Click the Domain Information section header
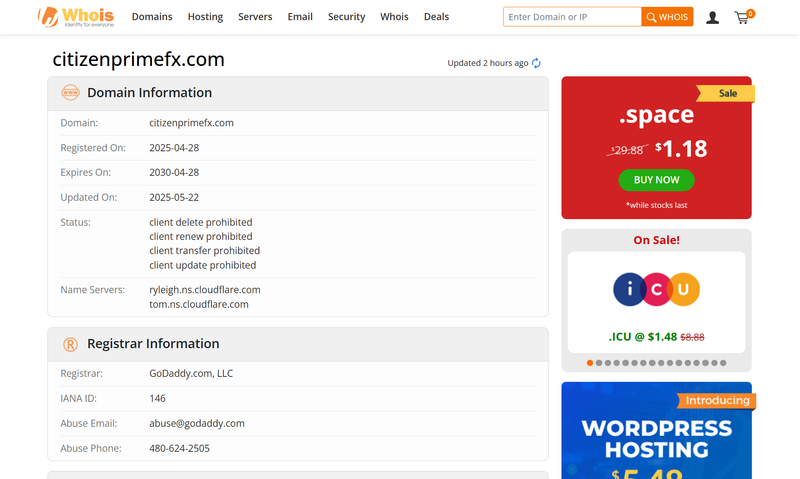 [x=298, y=93]
